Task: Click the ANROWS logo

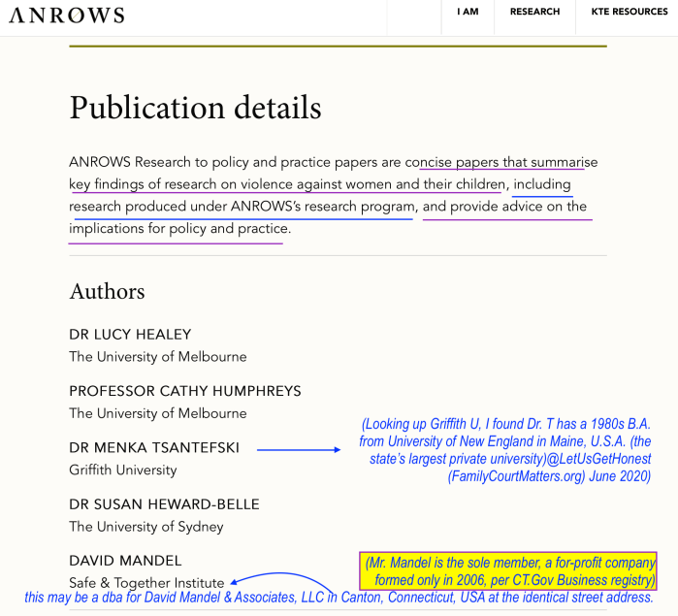Action: pos(67,16)
